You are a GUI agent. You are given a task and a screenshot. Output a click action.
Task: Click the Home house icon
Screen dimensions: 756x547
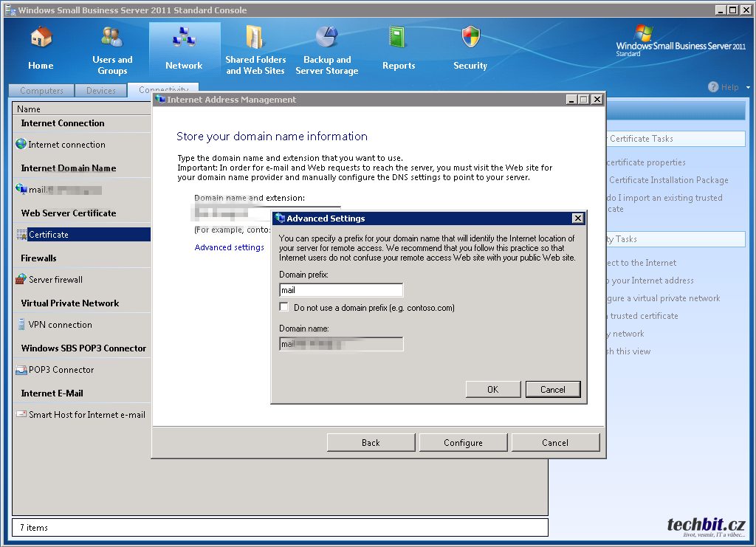point(41,37)
